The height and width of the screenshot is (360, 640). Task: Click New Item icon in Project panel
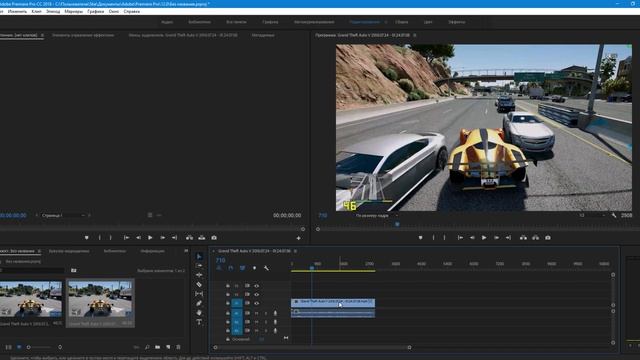coord(168,347)
